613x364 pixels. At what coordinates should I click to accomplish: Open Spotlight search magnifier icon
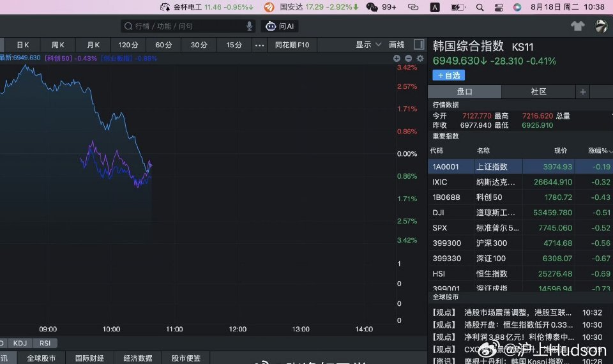(x=480, y=7)
